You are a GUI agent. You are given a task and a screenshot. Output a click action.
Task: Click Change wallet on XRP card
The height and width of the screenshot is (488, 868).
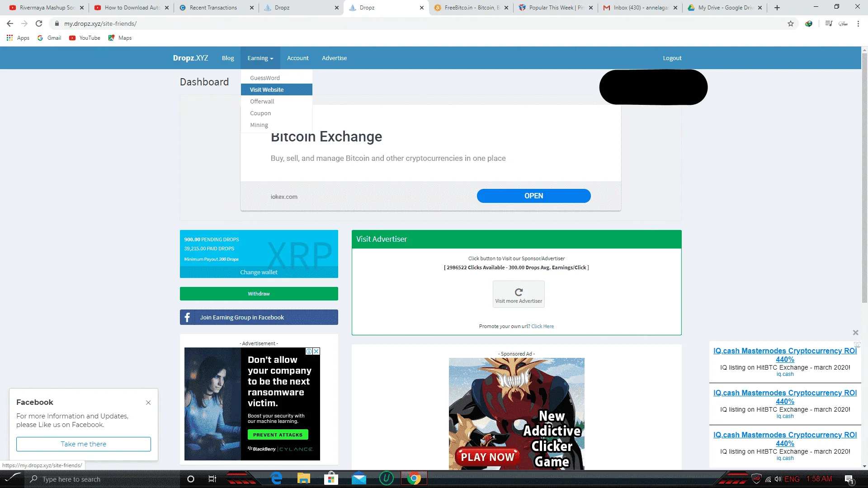pyautogui.click(x=259, y=272)
